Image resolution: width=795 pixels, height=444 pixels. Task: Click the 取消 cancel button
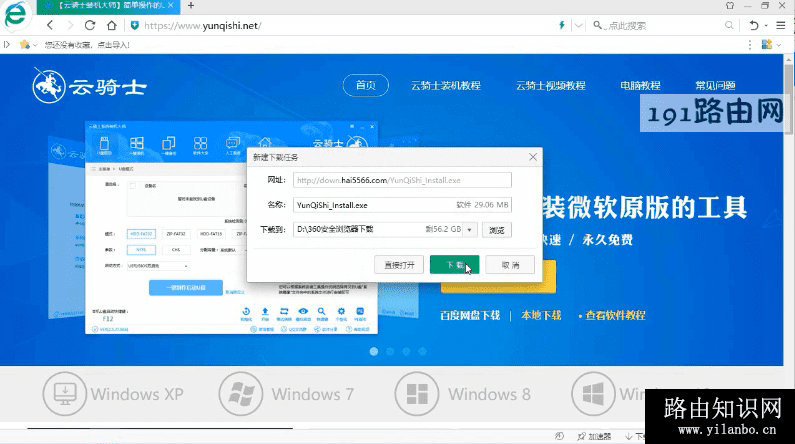point(510,265)
